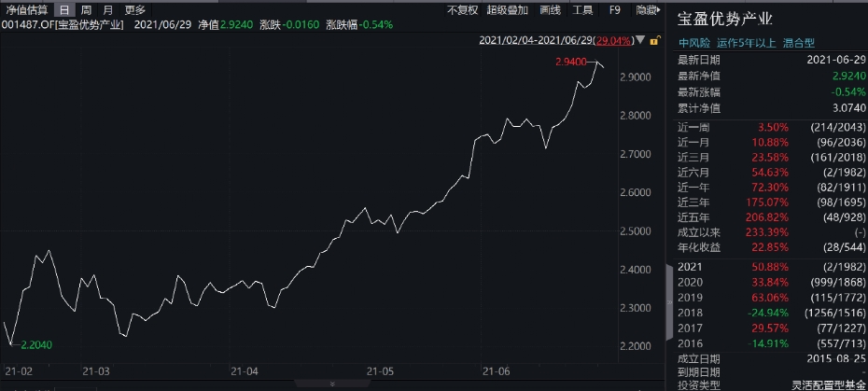Expand the bottom panel double chevron

coord(332,384)
